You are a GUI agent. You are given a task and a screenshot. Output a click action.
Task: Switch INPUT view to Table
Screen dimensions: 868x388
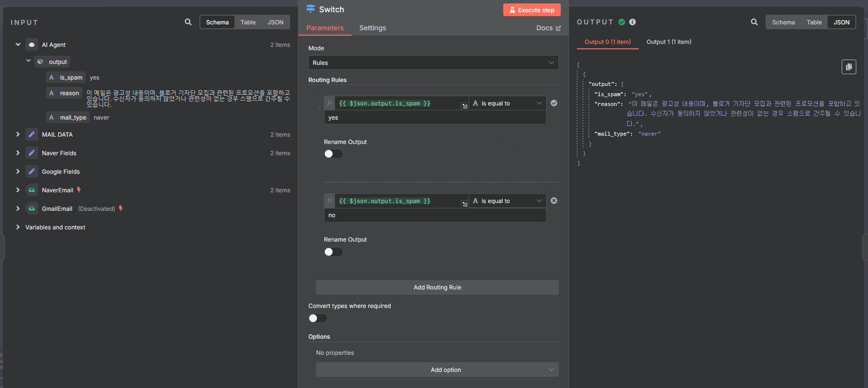pyautogui.click(x=248, y=22)
